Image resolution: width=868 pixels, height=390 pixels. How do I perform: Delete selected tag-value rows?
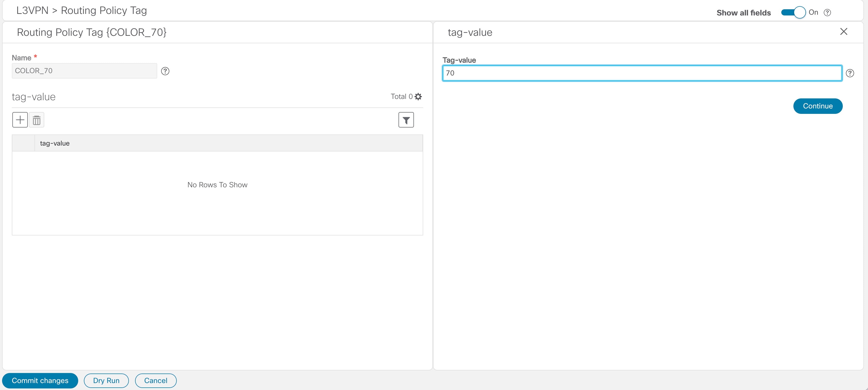click(37, 120)
